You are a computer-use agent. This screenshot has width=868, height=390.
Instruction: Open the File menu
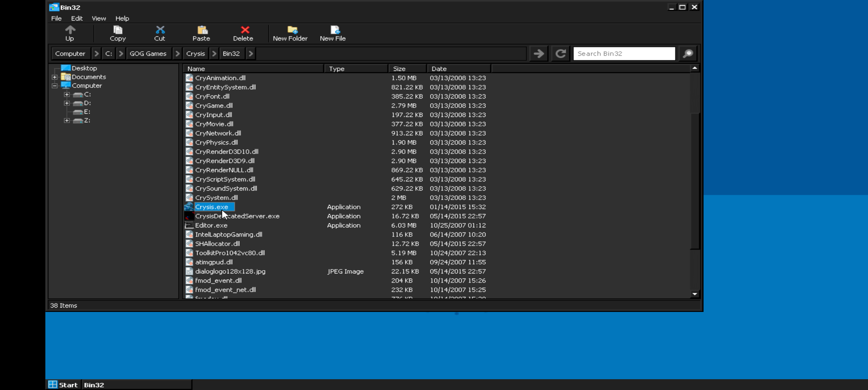point(56,18)
